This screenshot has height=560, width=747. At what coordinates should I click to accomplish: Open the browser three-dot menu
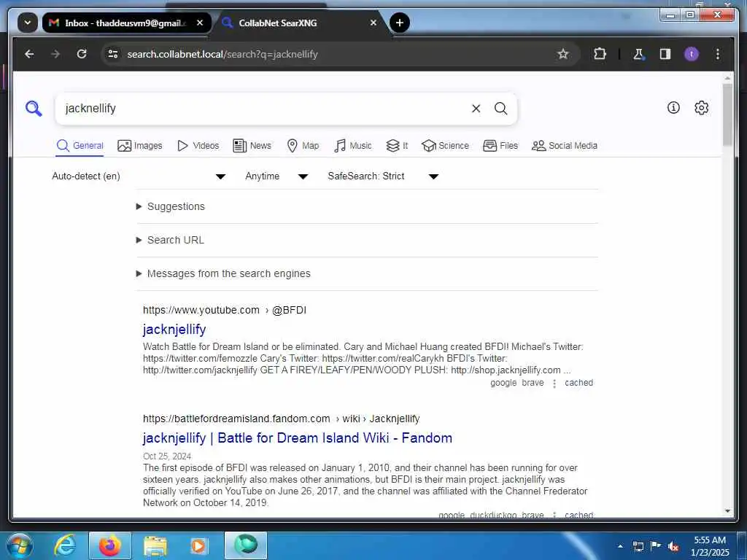click(x=718, y=54)
